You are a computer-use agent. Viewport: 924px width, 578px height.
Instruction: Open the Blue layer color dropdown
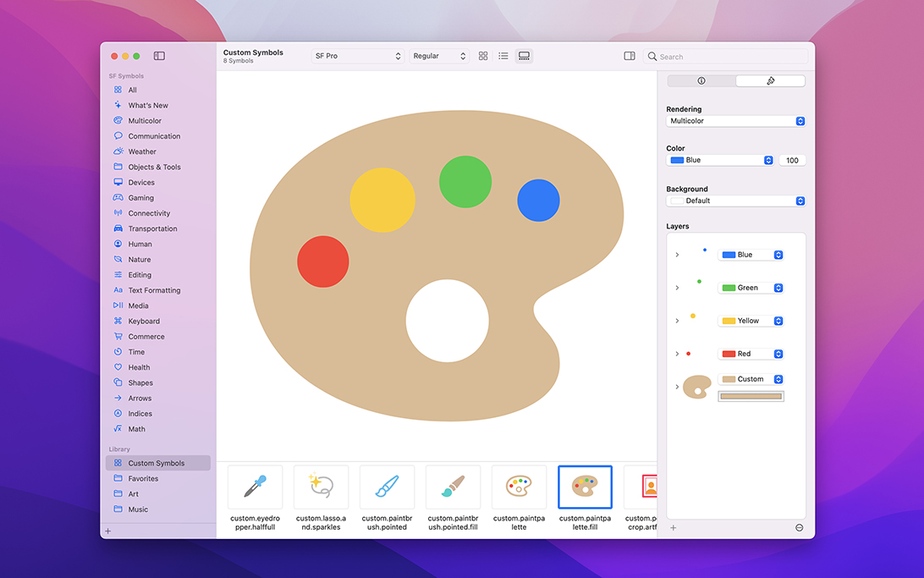(x=751, y=255)
